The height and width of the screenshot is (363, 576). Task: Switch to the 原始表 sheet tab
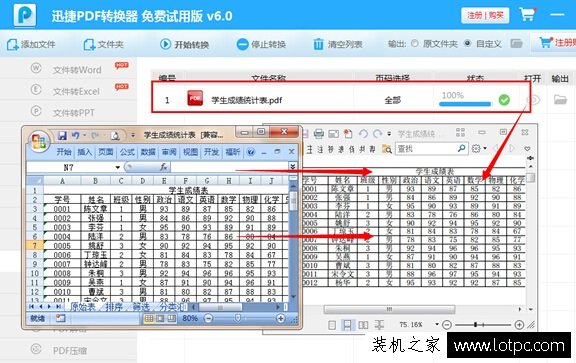point(82,307)
